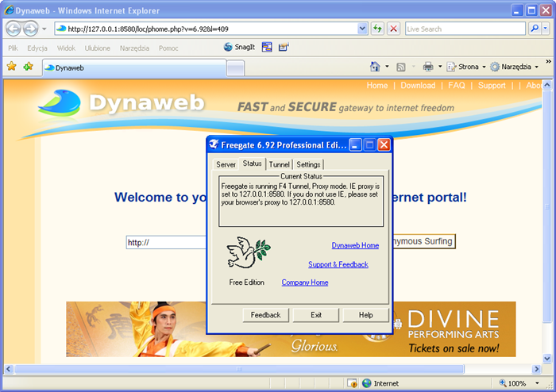The image size is (556, 392).
Task: Open the Edycja menu
Action: [37, 48]
